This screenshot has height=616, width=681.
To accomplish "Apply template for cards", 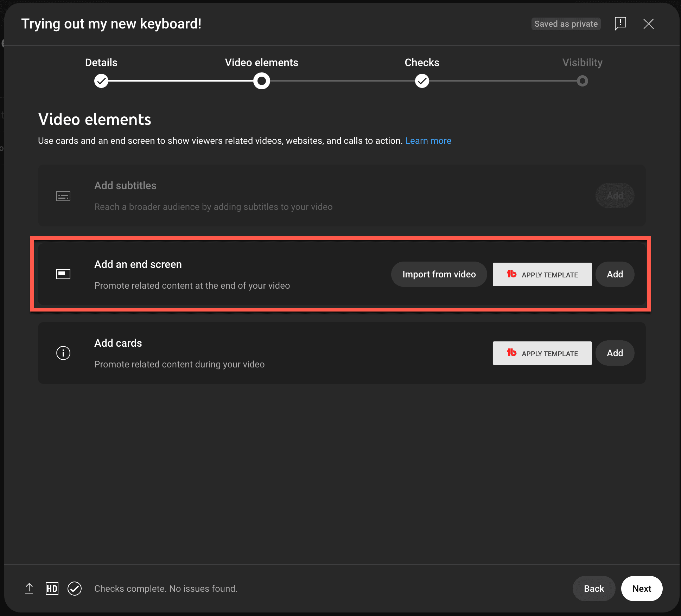I will [x=542, y=353].
